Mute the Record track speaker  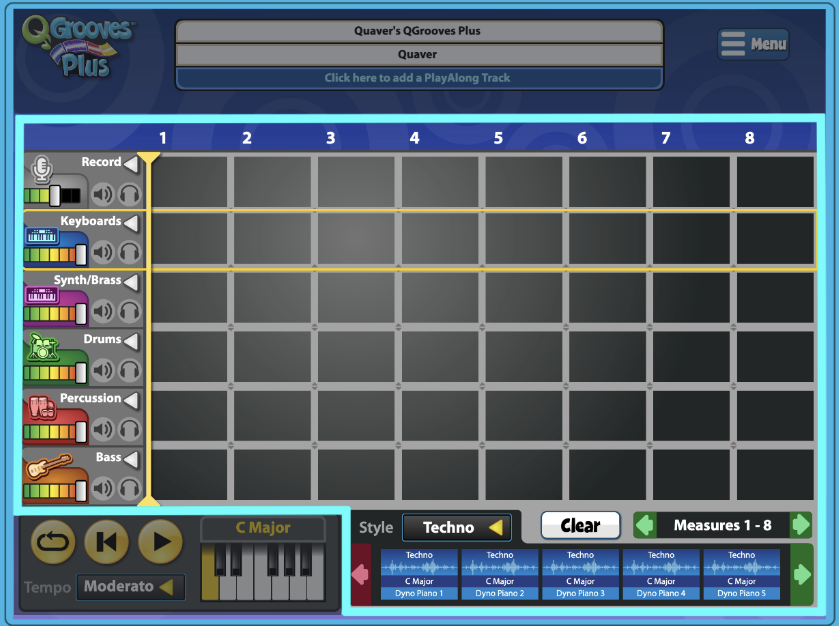point(102,194)
